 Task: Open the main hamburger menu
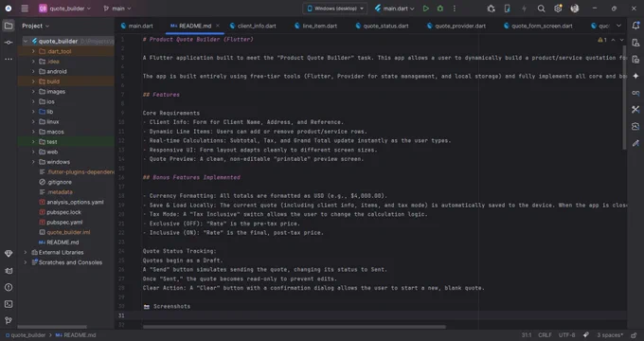[x=25, y=9]
